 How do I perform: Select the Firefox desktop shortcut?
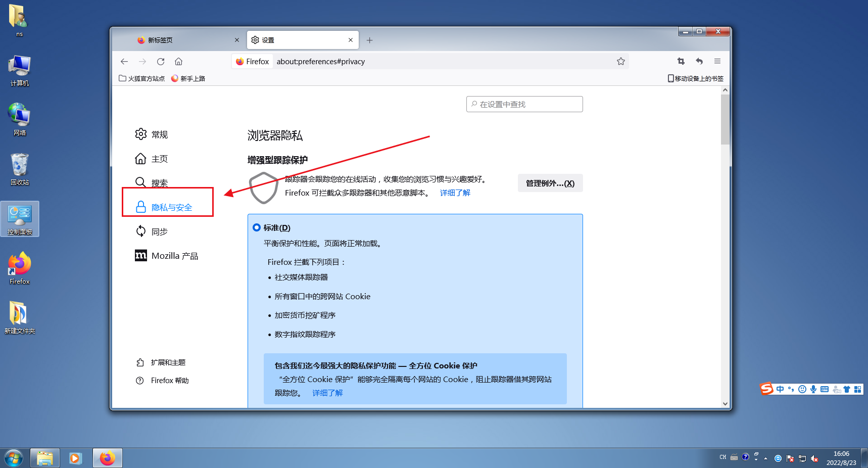(20, 268)
